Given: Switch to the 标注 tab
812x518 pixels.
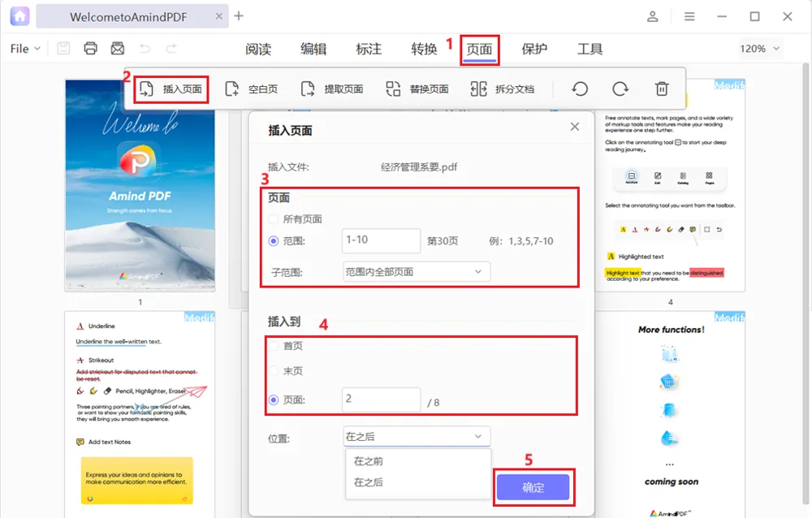Looking at the screenshot, I should click(369, 49).
